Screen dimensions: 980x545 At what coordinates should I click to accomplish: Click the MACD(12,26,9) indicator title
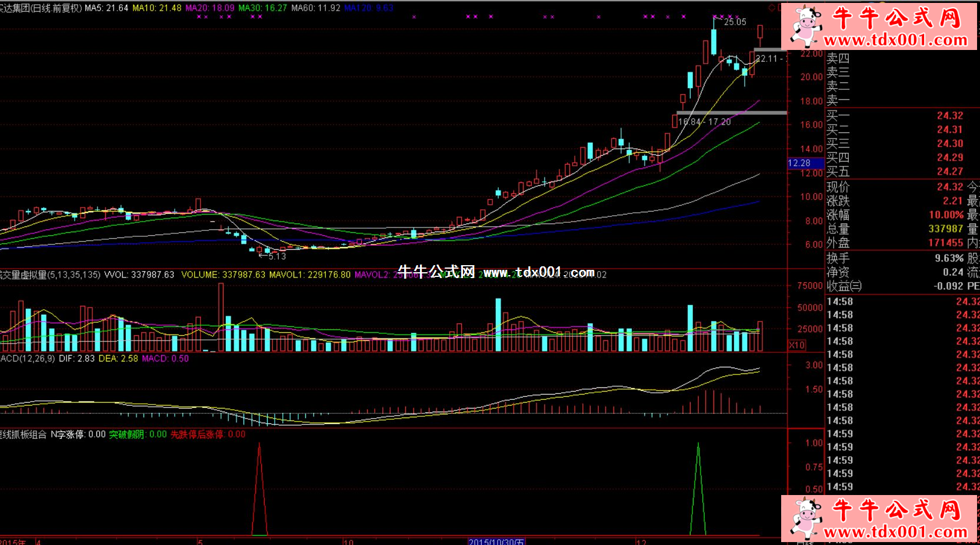[x=28, y=359]
